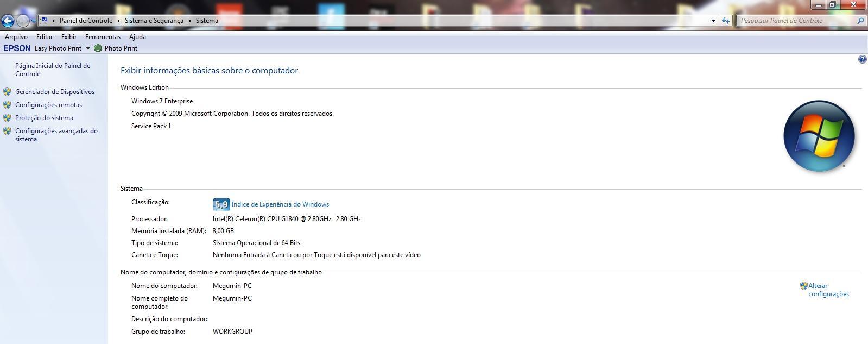This screenshot has height=344, width=868.
Task: Click the Windows logo orb image
Action: click(819, 136)
